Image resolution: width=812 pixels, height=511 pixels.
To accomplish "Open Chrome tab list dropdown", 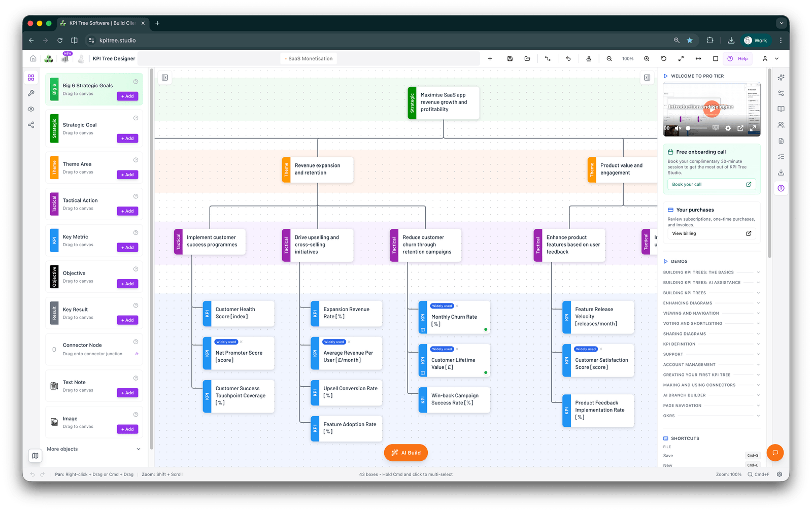I will [x=781, y=23].
